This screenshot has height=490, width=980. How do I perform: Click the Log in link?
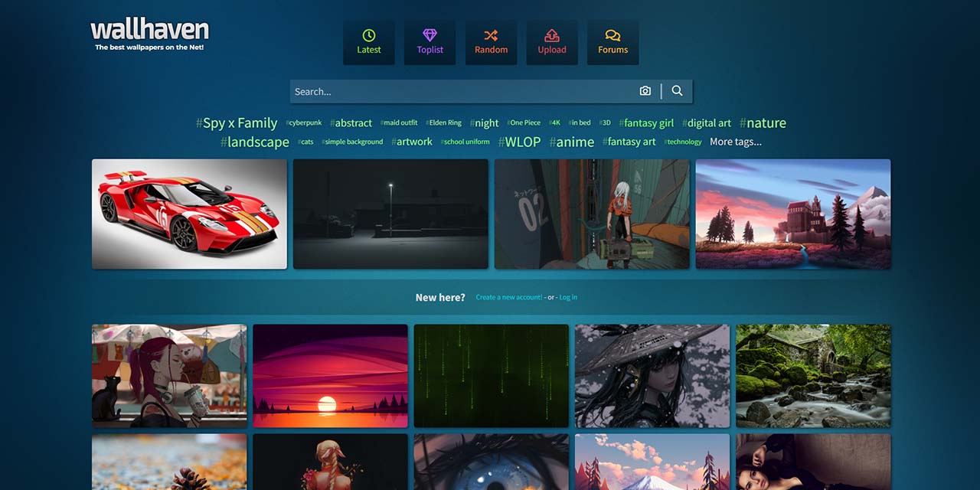[568, 297]
